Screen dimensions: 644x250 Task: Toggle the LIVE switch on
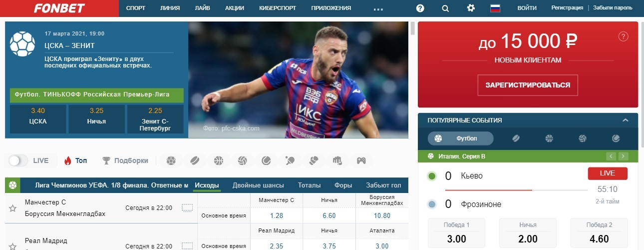click(x=18, y=160)
